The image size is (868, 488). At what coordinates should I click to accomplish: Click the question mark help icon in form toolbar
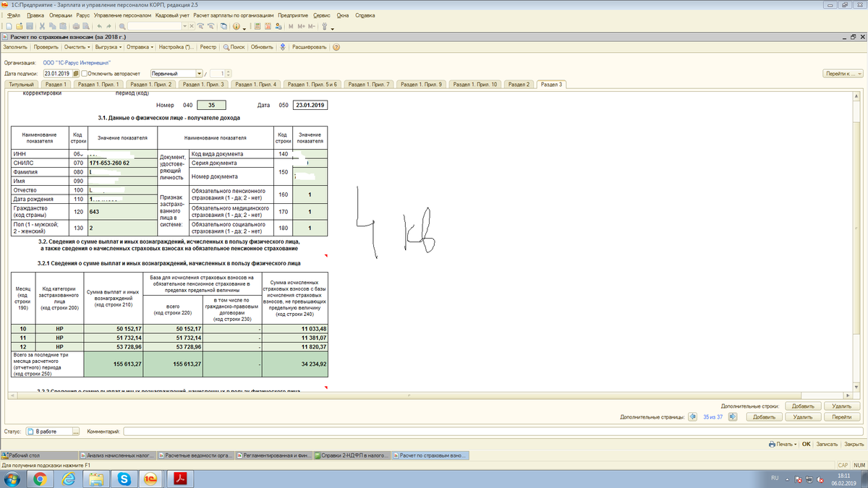[336, 47]
